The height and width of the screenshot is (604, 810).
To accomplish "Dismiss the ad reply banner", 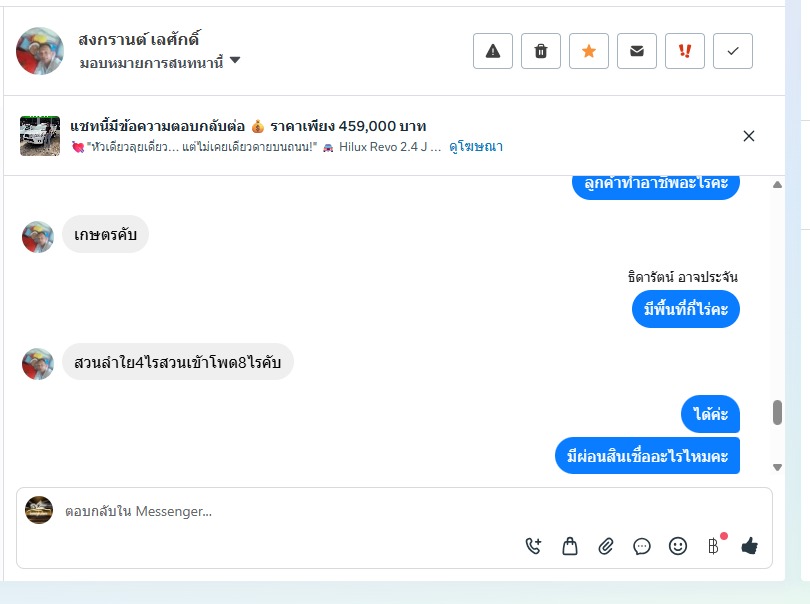I will 749,136.
